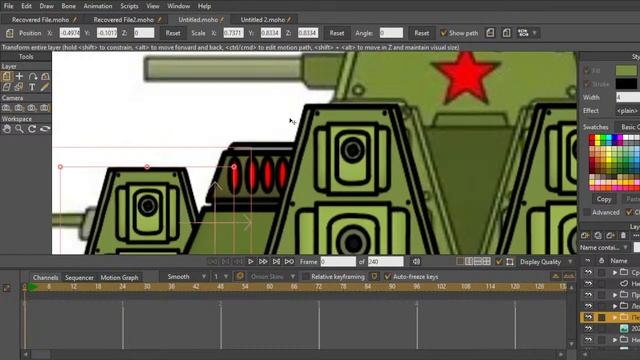Click the New Layer icon
Screen dimensions: 640x360
click(x=585, y=236)
